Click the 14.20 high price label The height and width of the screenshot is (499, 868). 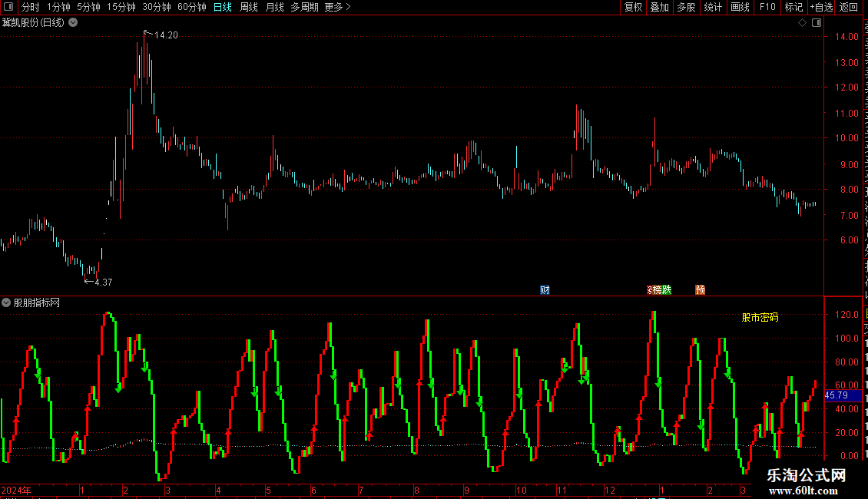[166, 35]
